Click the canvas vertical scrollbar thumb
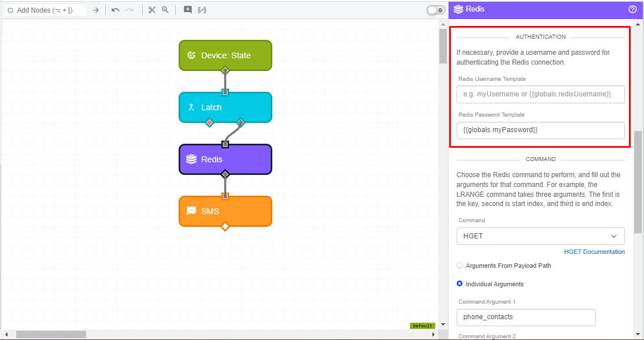Image resolution: width=644 pixels, height=340 pixels. pos(443,46)
